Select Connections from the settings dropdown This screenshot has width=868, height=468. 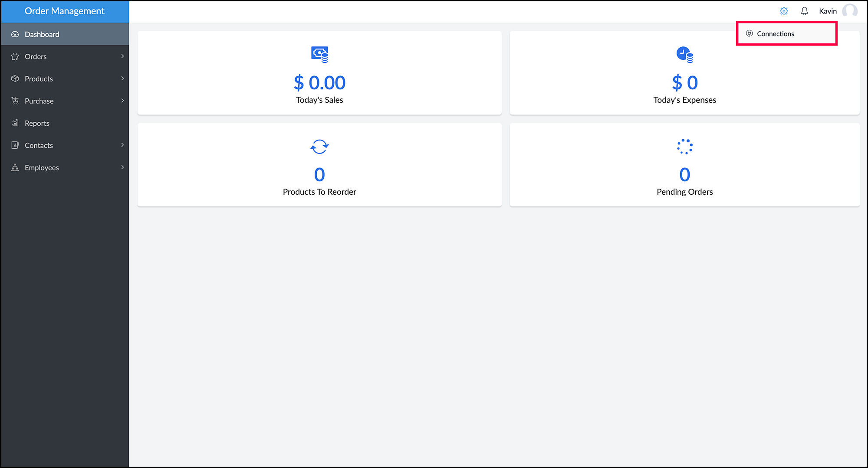click(786, 33)
